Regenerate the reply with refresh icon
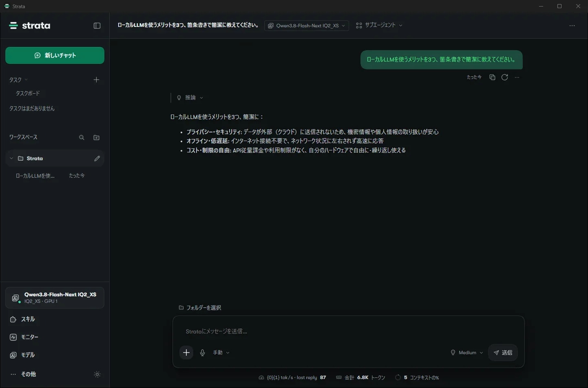588x388 pixels. 505,77
